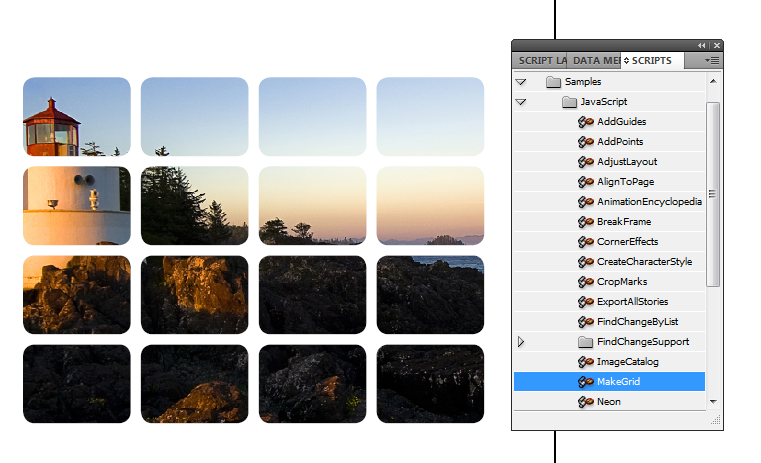
Task: Select the AddGuides script name
Action: tap(622, 122)
